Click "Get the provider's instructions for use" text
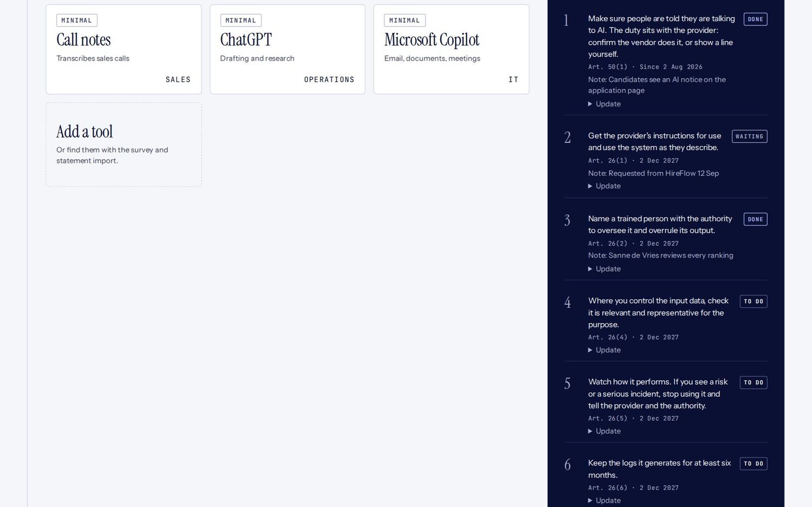The height and width of the screenshot is (507, 812). 654,142
